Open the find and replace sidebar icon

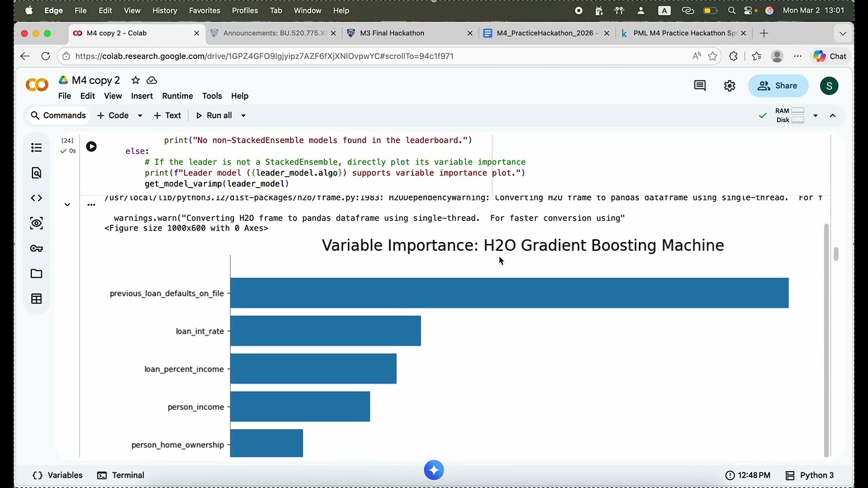[x=37, y=173]
